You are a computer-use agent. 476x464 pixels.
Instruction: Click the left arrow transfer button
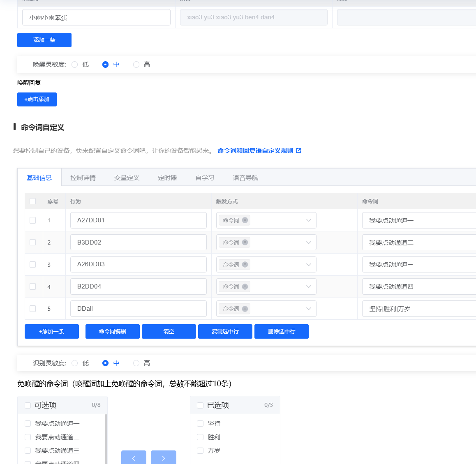point(134,458)
